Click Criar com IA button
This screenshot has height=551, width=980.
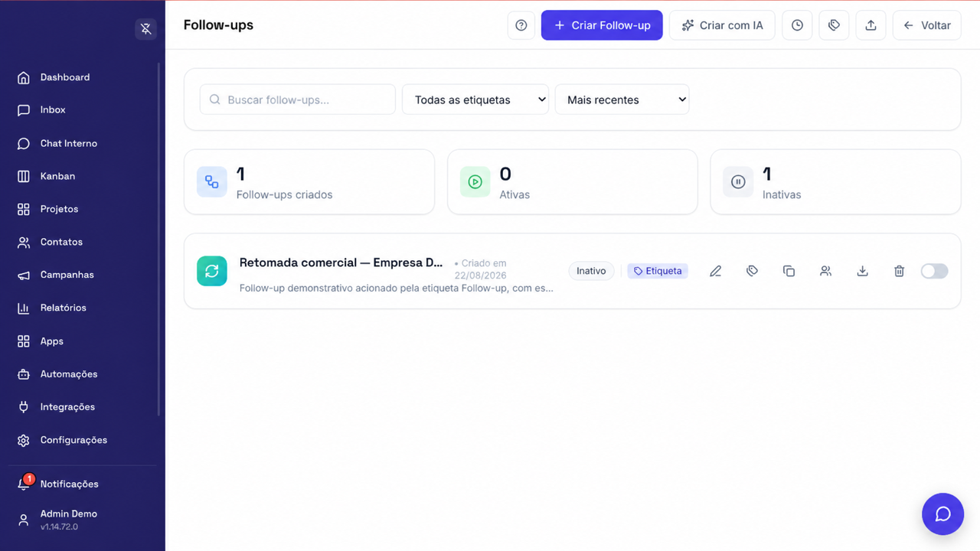point(722,25)
